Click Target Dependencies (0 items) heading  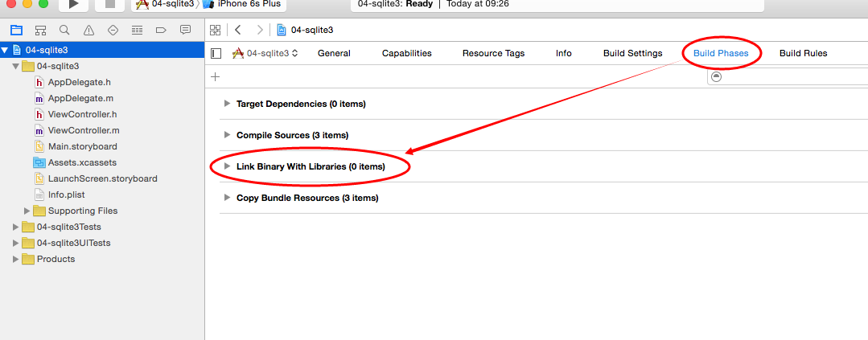301,104
